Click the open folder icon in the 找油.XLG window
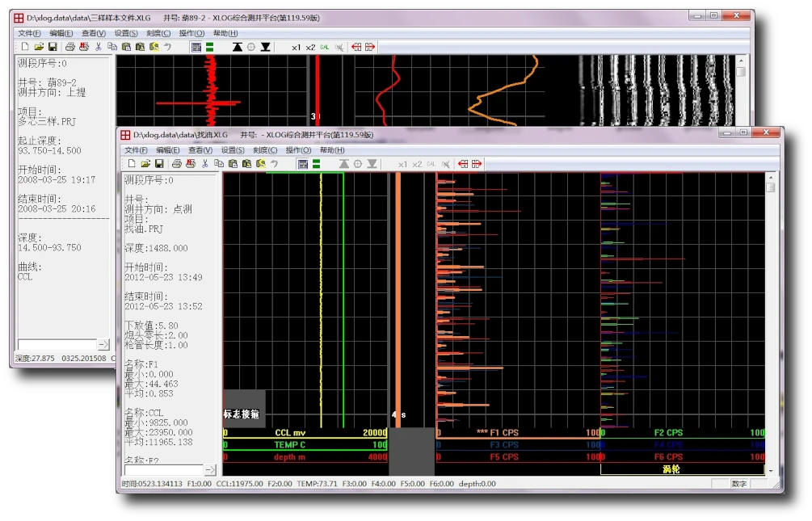 [145, 163]
